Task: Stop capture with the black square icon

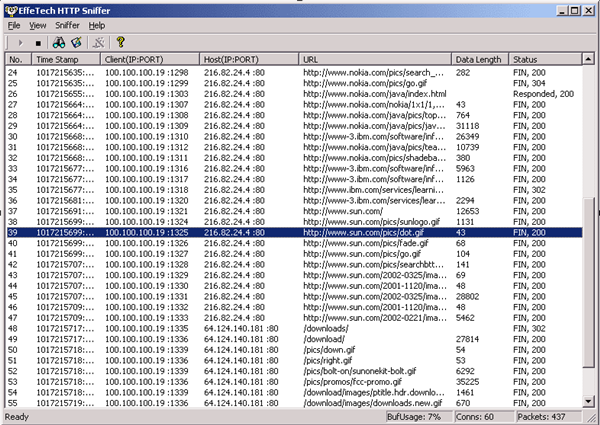Action: pos(38,43)
